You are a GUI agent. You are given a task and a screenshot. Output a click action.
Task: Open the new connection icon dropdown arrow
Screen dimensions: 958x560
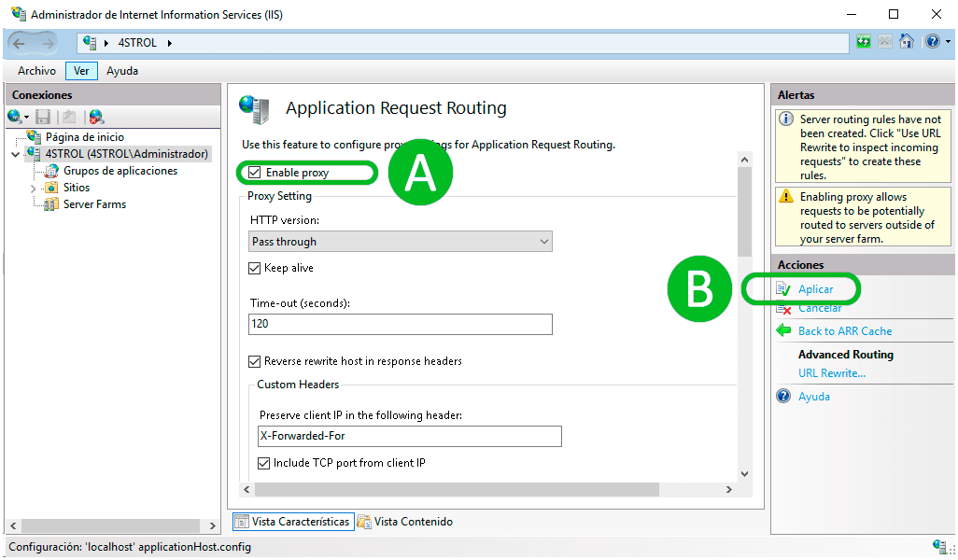coord(27,118)
